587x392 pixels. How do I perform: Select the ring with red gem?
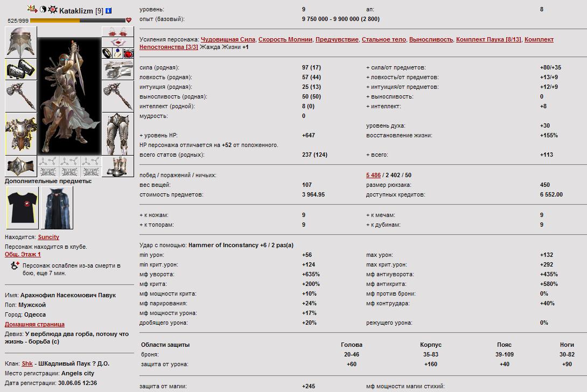(128, 53)
